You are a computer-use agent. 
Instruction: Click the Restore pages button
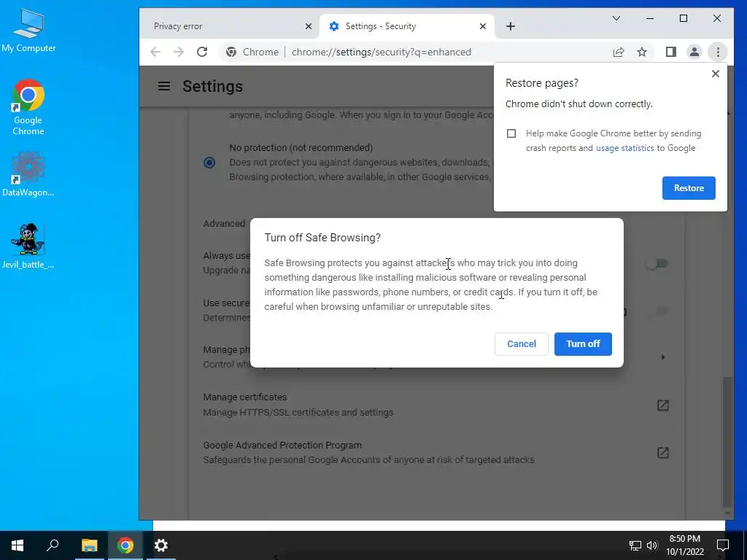pos(689,188)
